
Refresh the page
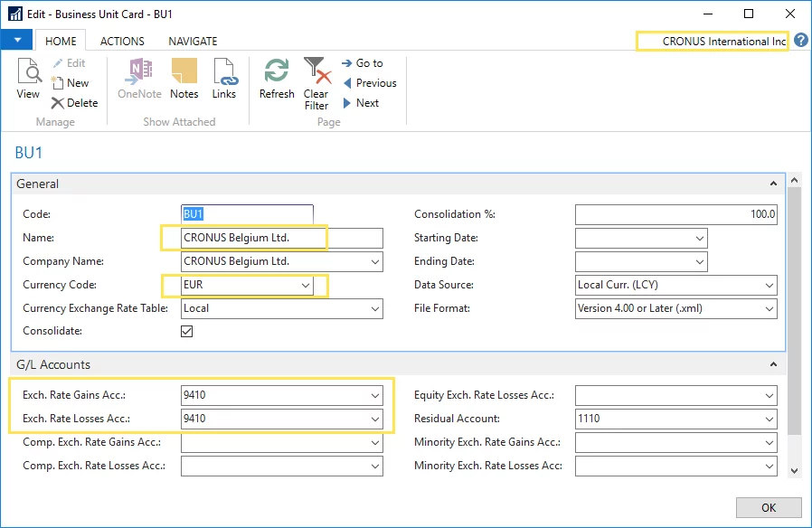click(277, 80)
